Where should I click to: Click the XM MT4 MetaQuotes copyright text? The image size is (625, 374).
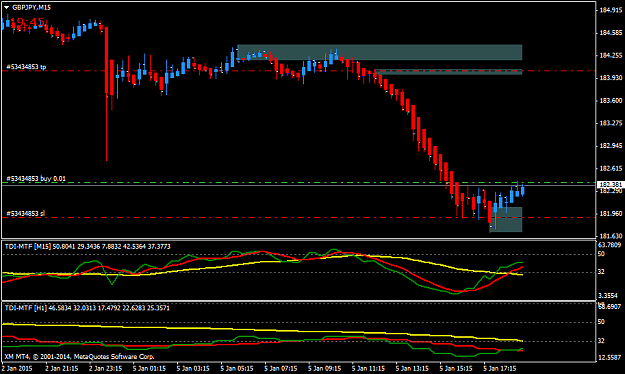tap(79, 356)
